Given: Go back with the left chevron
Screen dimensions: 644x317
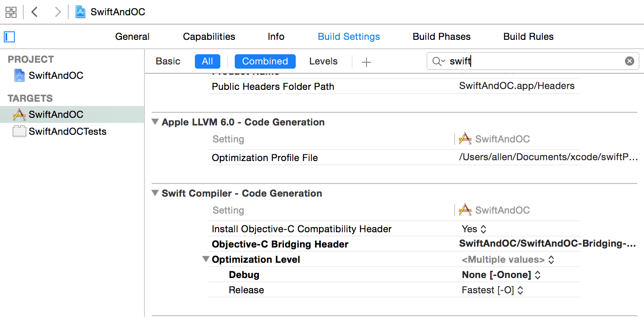Looking at the screenshot, I should (35, 12).
